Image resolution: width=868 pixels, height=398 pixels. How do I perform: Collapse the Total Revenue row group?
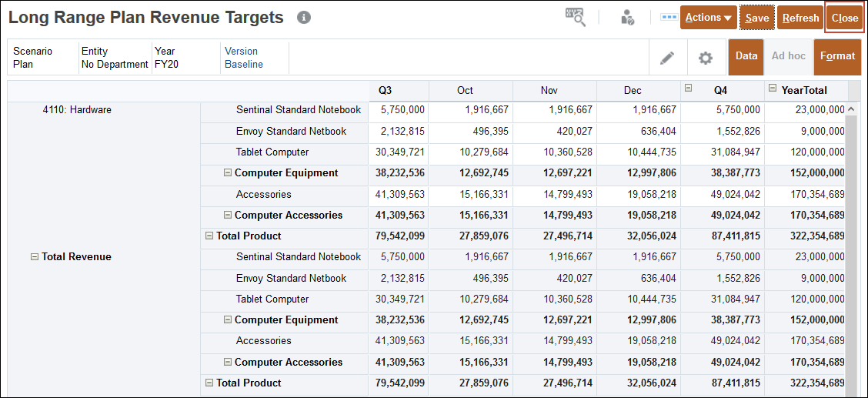click(35, 257)
